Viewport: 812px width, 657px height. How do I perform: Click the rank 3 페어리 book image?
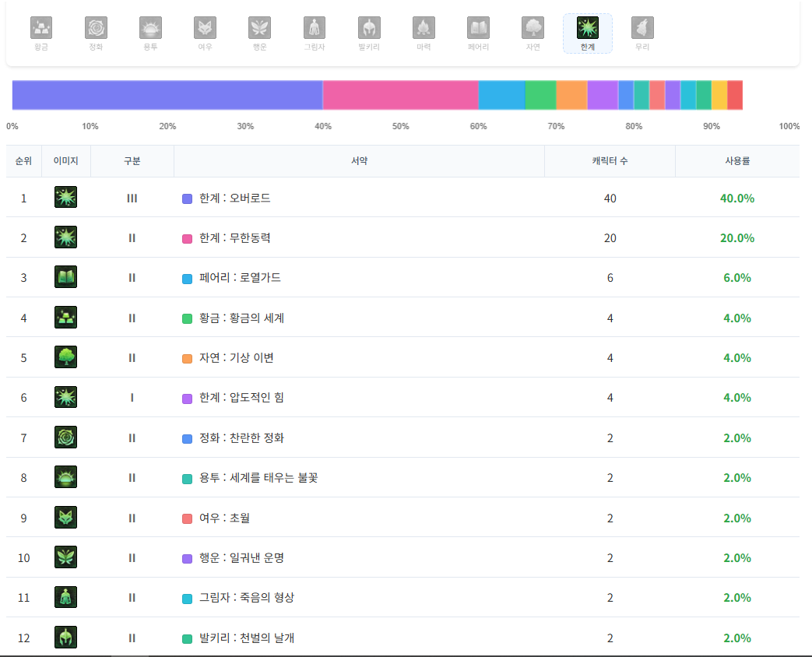tap(65, 277)
